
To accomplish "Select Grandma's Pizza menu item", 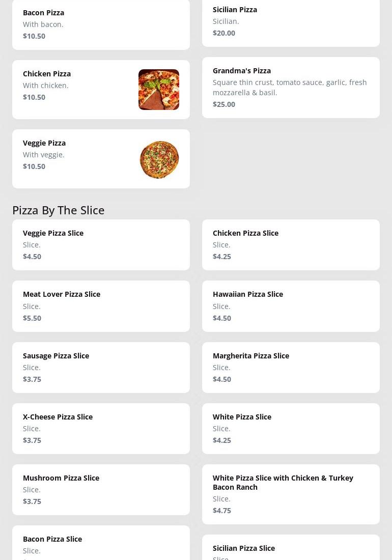I will tap(291, 87).
